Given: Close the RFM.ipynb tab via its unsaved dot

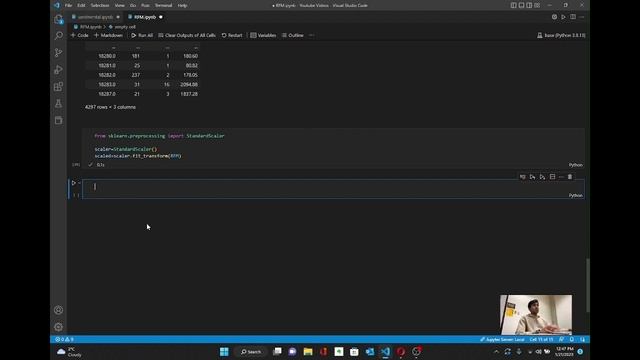Looking at the screenshot, I should tap(161, 17).
